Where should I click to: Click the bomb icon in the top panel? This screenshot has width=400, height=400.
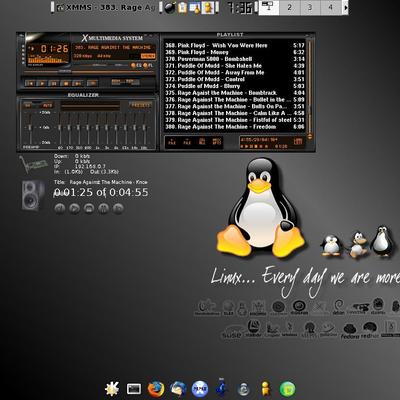170,8
